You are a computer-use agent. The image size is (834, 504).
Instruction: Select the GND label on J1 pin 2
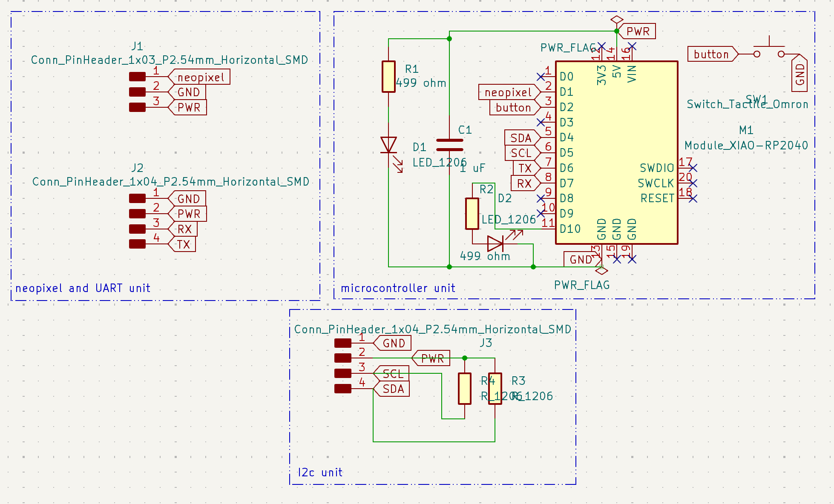187,92
